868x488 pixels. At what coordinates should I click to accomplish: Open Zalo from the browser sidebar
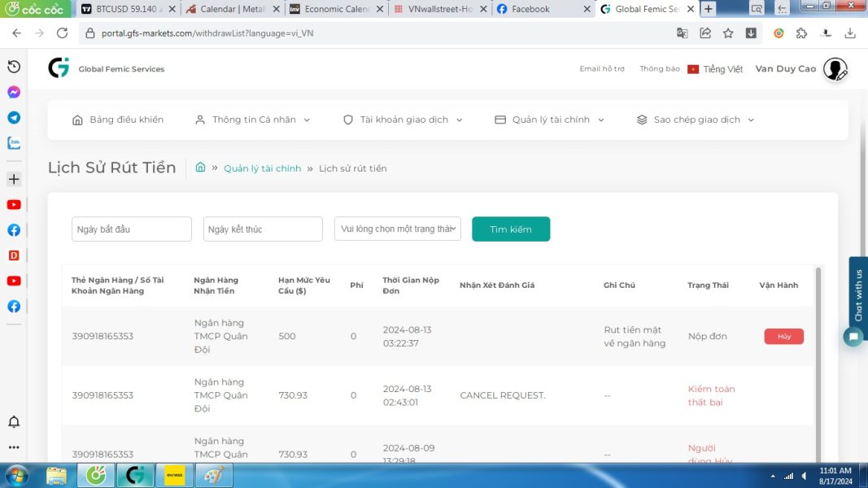pos(14,143)
